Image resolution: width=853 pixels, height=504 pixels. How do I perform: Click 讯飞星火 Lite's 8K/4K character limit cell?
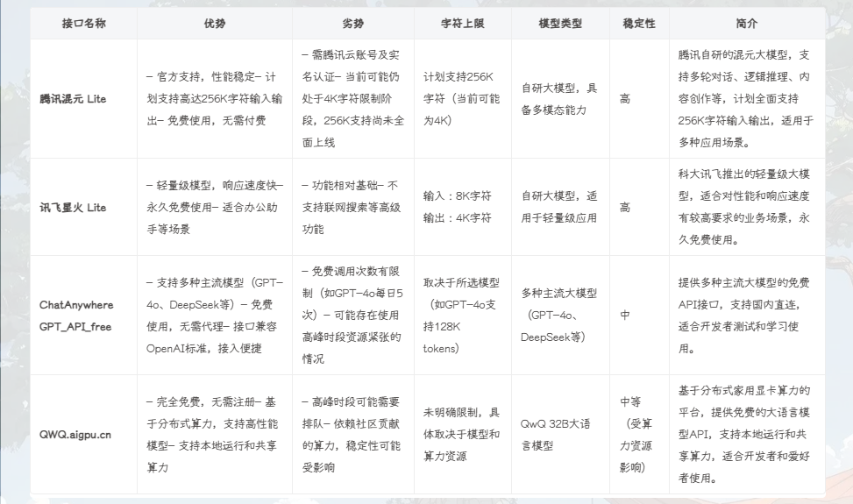(x=458, y=207)
